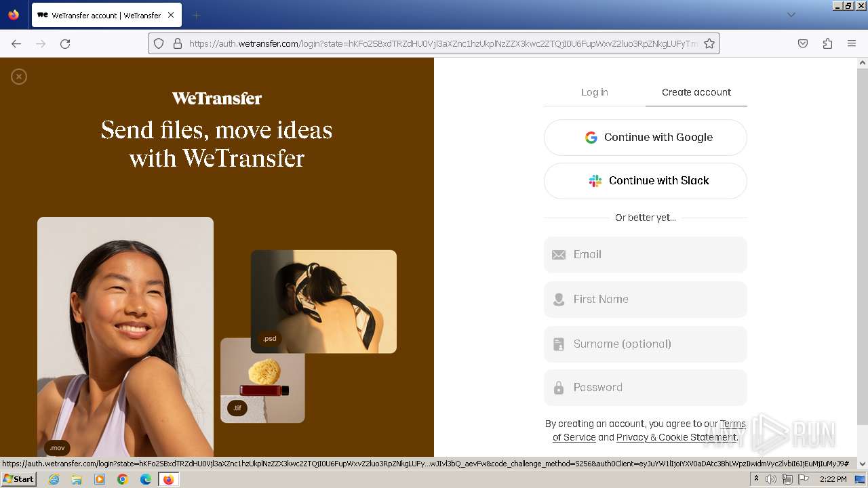Switch to the Log in tab
Screen dimensions: 868x488
click(x=595, y=92)
